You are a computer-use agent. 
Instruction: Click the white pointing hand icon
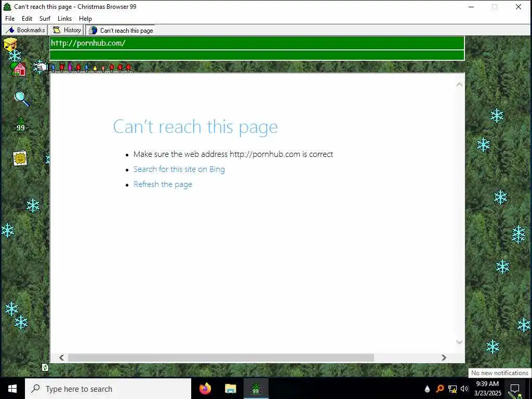coord(40,67)
